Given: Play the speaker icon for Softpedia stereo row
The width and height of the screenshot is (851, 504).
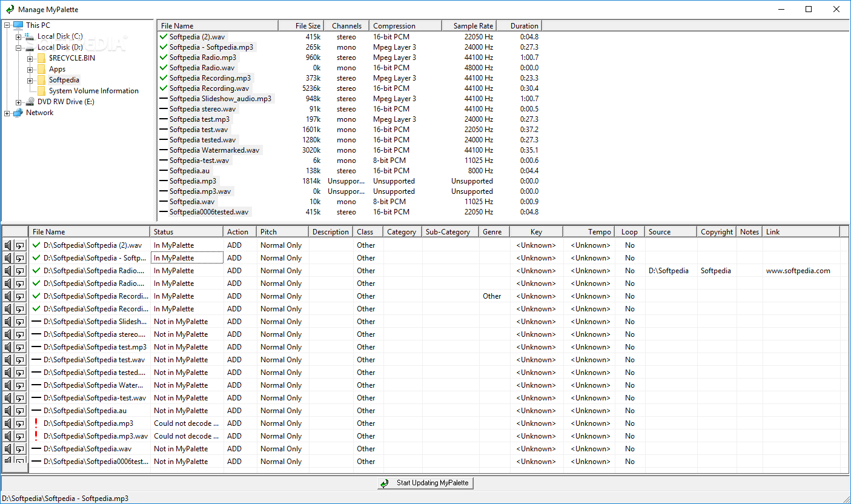Looking at the screenshot, I should pos(8,334).
